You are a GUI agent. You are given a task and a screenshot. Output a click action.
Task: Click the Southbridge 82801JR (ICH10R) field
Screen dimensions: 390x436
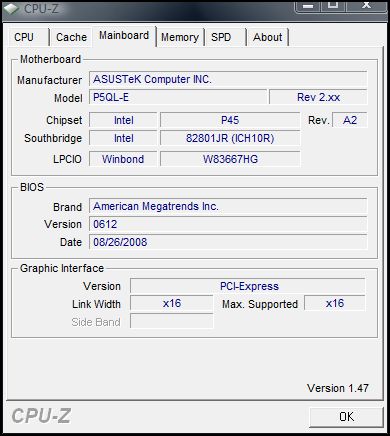[x=230, y=138]
